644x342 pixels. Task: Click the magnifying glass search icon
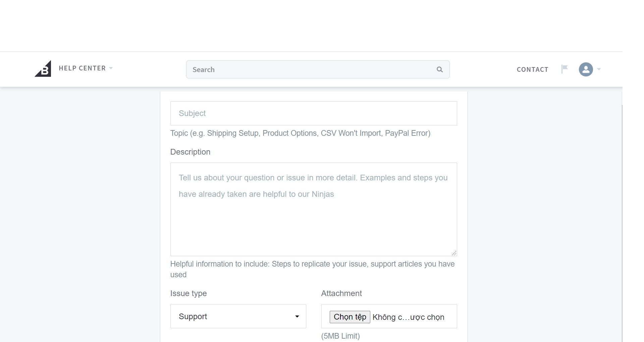click(439, 69)
